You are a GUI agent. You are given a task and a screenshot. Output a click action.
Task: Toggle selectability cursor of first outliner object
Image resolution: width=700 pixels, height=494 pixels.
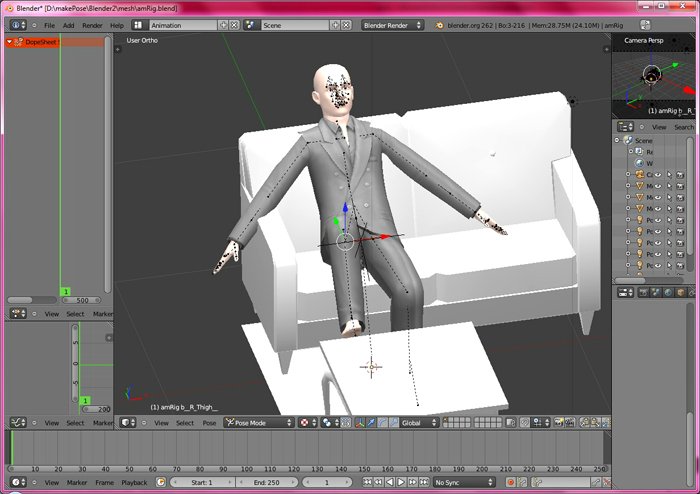point(669,174)
